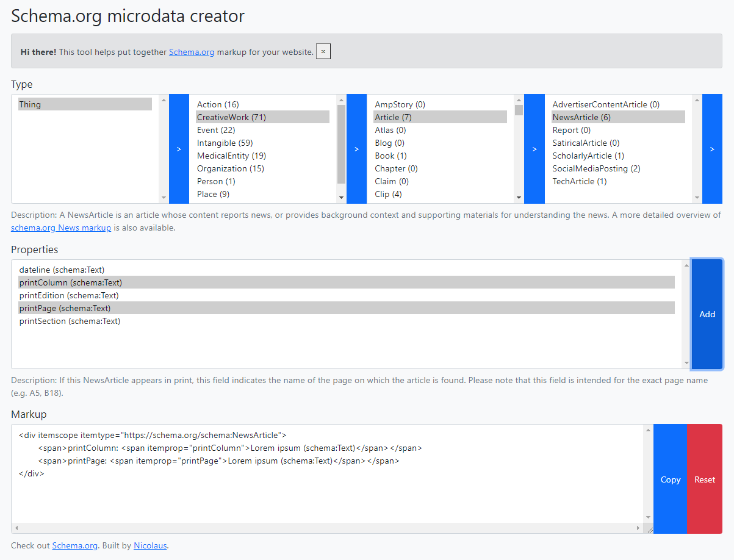The height and width of the screenshot is (560, 734).
Task: Select printPage (schema:Text) property
Action: pos(347,308)
